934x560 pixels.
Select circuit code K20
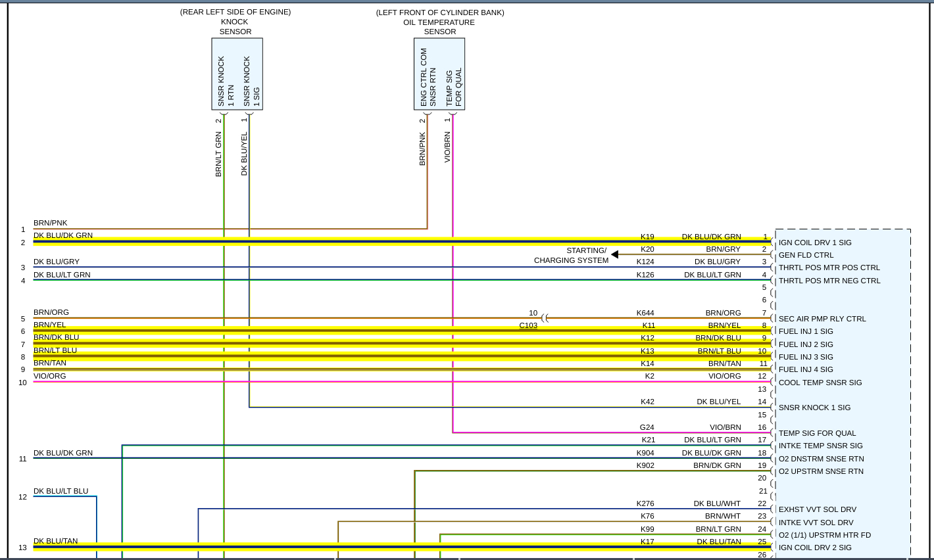click(647, 249)
